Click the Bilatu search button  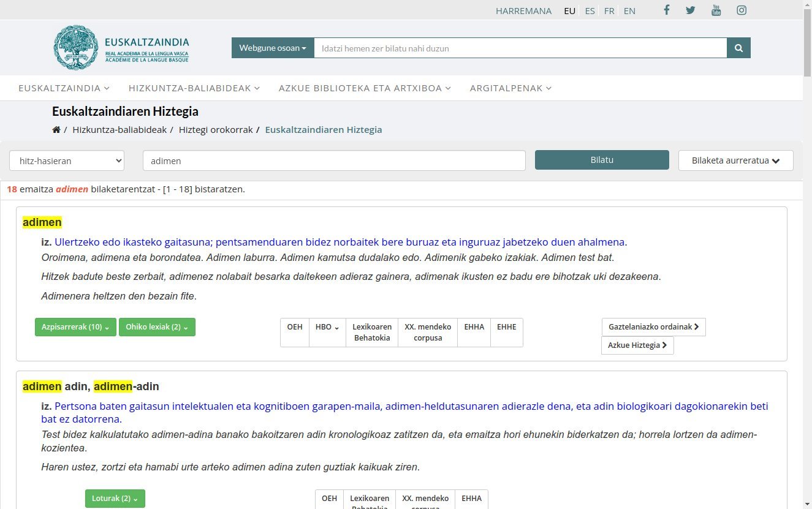point(602,160)
